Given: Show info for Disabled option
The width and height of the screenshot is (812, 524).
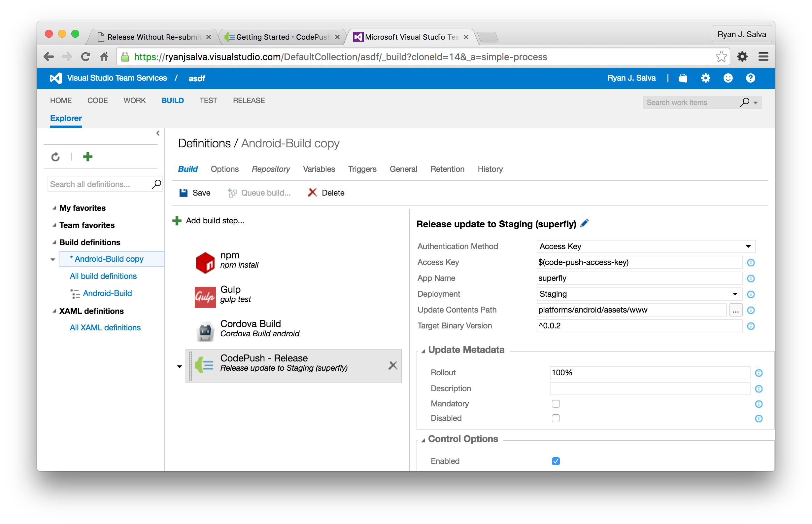Looking at the screenshot, I should point(759,419).
